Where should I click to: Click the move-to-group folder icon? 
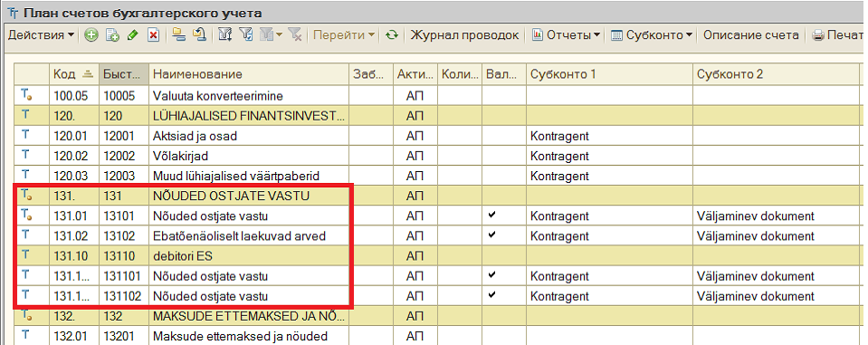point(199,35)
